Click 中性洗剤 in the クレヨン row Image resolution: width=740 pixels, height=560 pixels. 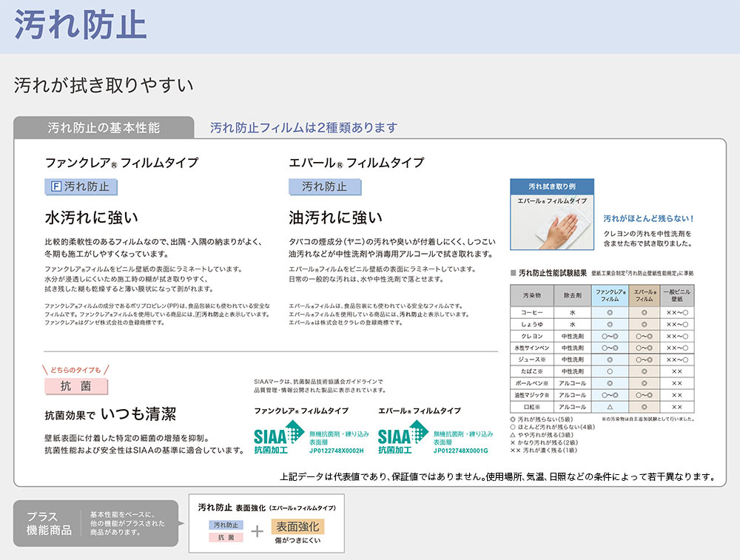point(573,336)
